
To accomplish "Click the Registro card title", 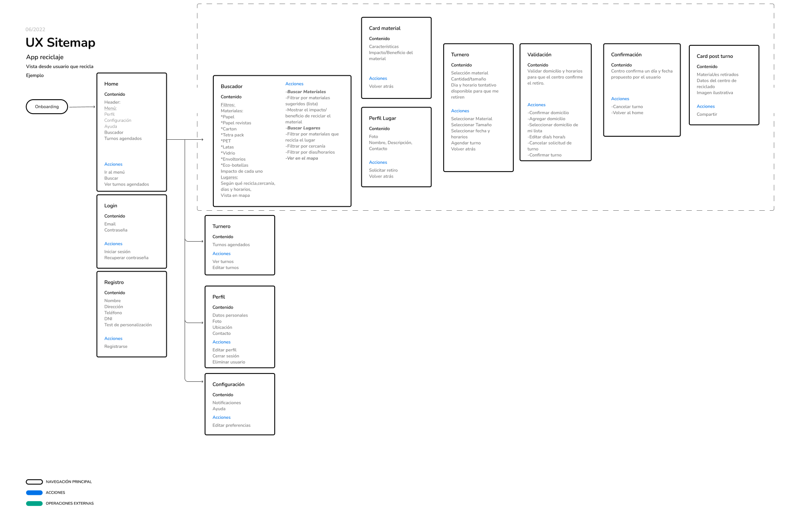I will (114, 283).
